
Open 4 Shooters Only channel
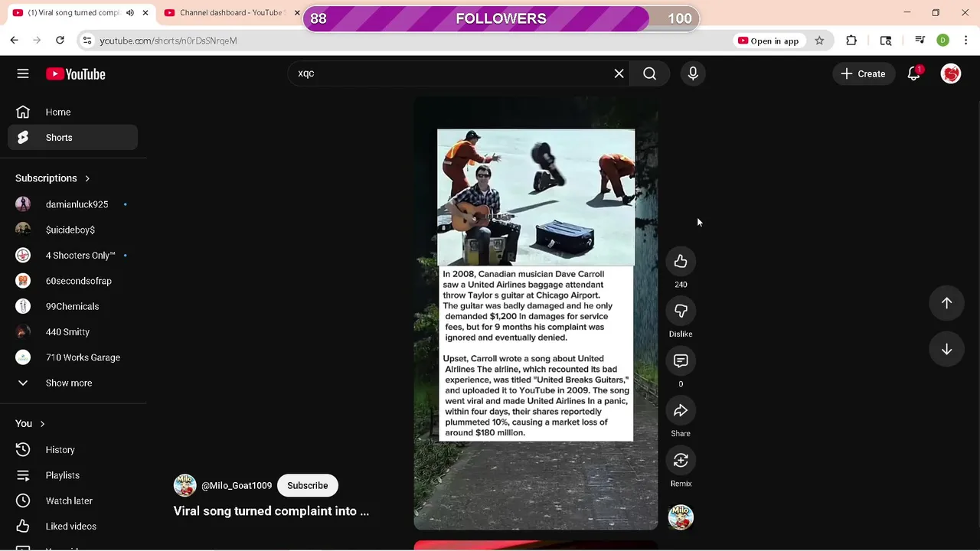tap(73, 256)
